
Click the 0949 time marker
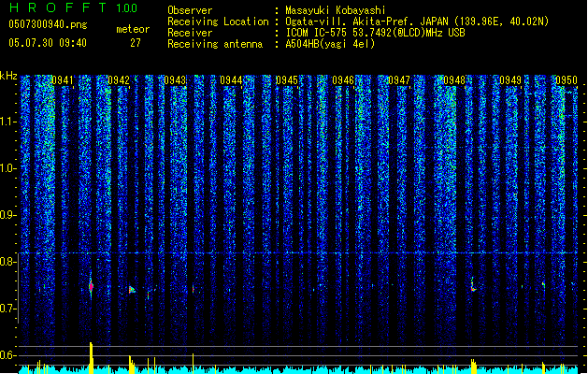coord(510,80)
